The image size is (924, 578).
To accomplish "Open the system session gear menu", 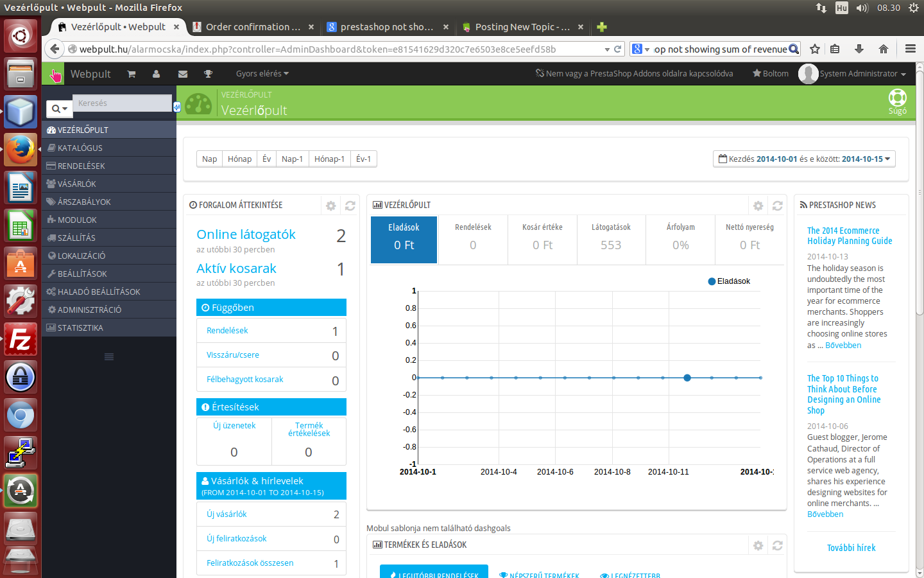I will tap(914, 8).
